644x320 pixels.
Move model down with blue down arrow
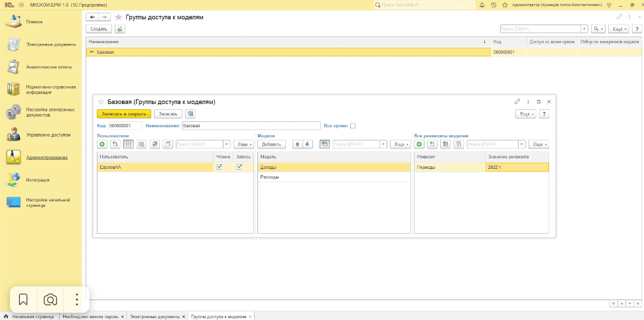coord(307,144)
